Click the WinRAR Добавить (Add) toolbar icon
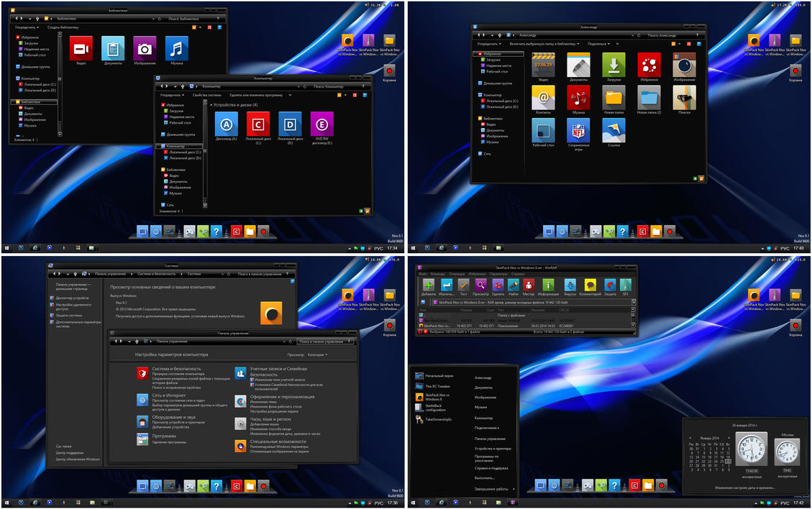Image resolution: width=812 pixels, height=509 pixels. click(428, 286)
